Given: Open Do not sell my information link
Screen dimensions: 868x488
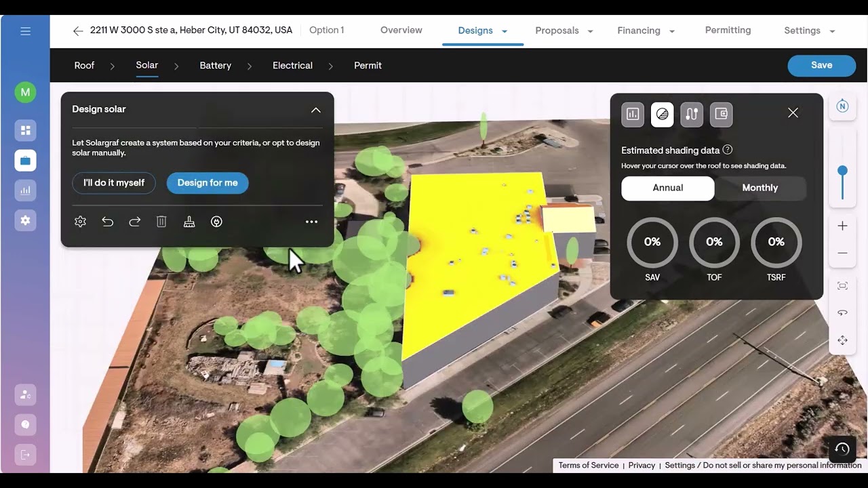Looking at the screenshot, I should point(763,466).
